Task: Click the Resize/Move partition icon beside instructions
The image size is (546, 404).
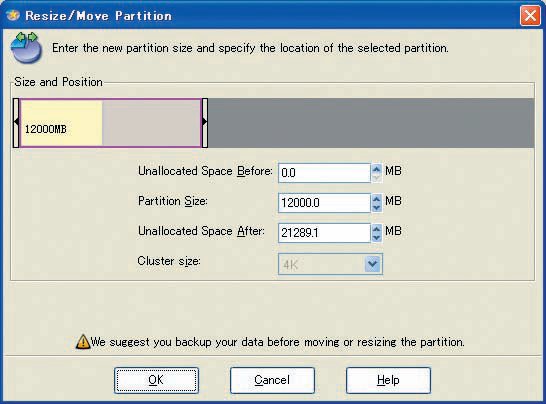Action: click(x=26, y=48)
